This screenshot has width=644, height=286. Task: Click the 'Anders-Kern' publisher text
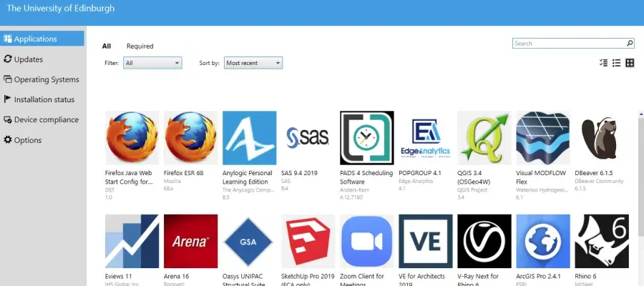click(x=354, y=190)
